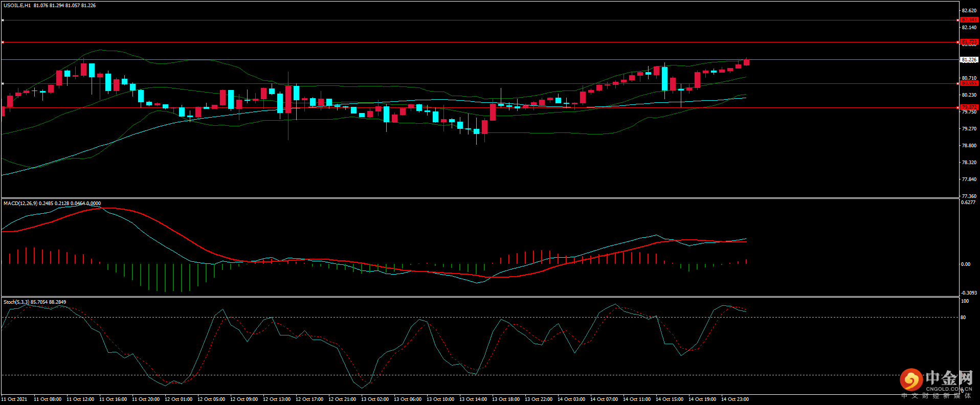Screen dimensions: 980x405
Task: Click the 77.840 price axis label
Action: pyautogui.click(x=969, y=179)
